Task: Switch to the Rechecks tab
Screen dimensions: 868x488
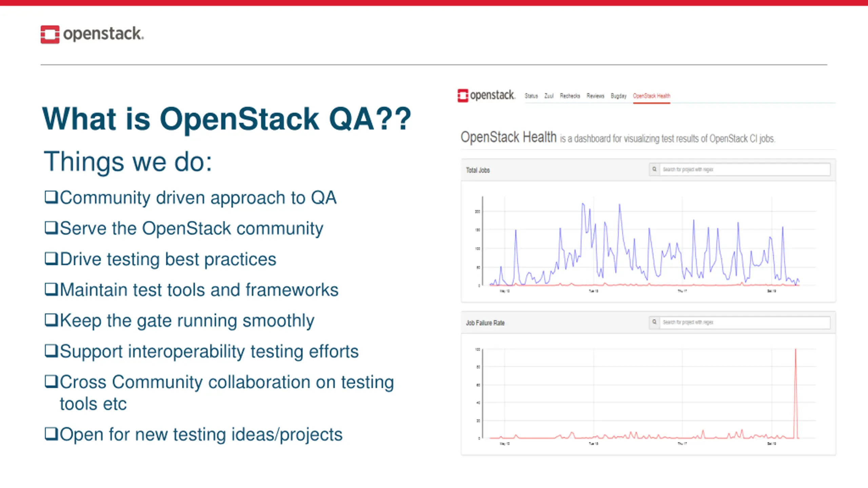Action: 570,96
